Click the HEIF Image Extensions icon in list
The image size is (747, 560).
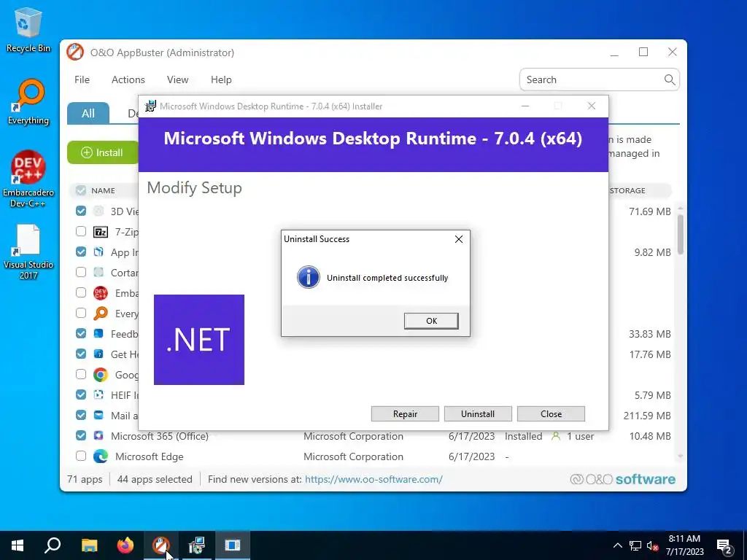tap(98, 394)
